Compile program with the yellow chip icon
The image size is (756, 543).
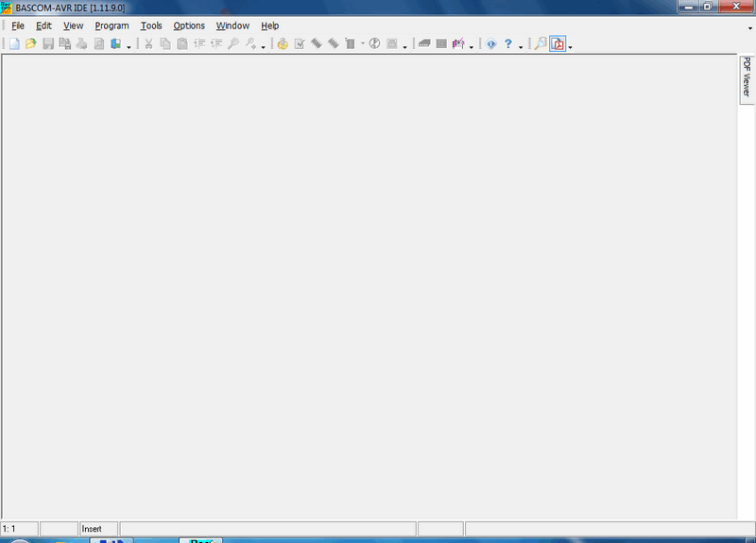tap(283, 43)
